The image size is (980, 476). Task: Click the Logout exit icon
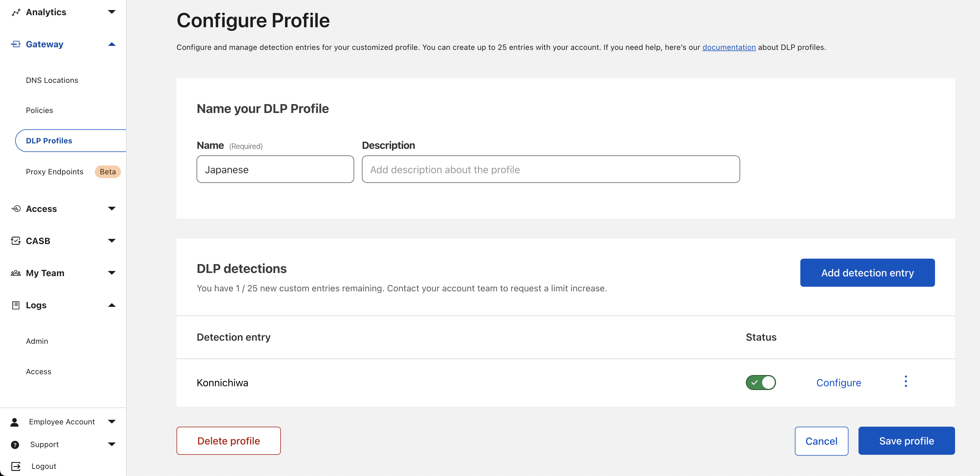15,466
